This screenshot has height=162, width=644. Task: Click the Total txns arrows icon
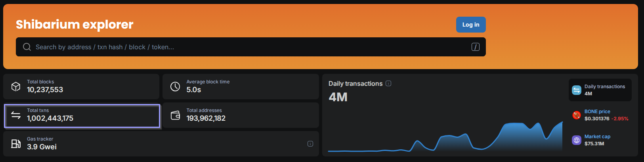[16, 115]
